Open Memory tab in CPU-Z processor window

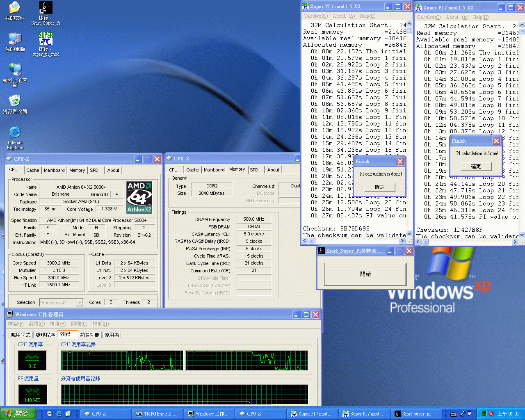coord(77,170)
